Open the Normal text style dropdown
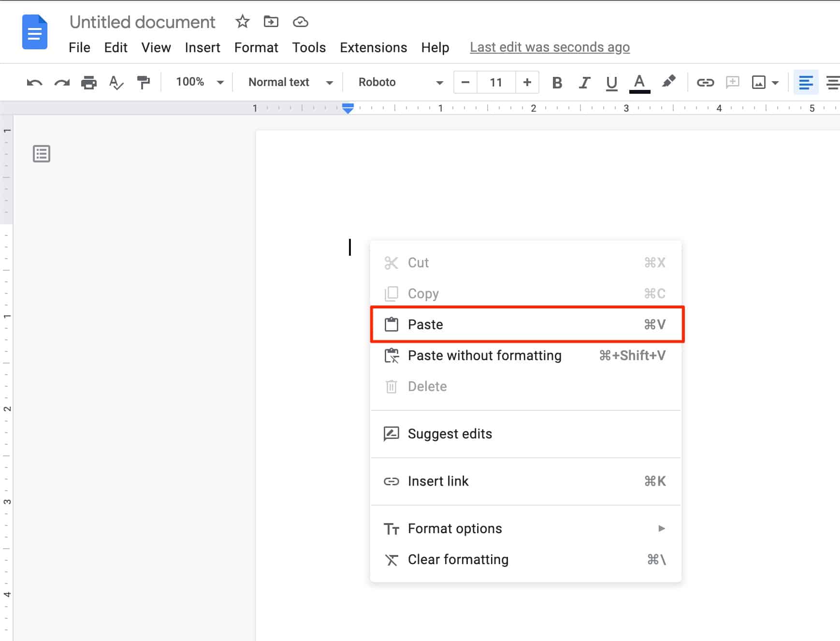This screenshot has height=641, width=840. [x=290, y=82]
